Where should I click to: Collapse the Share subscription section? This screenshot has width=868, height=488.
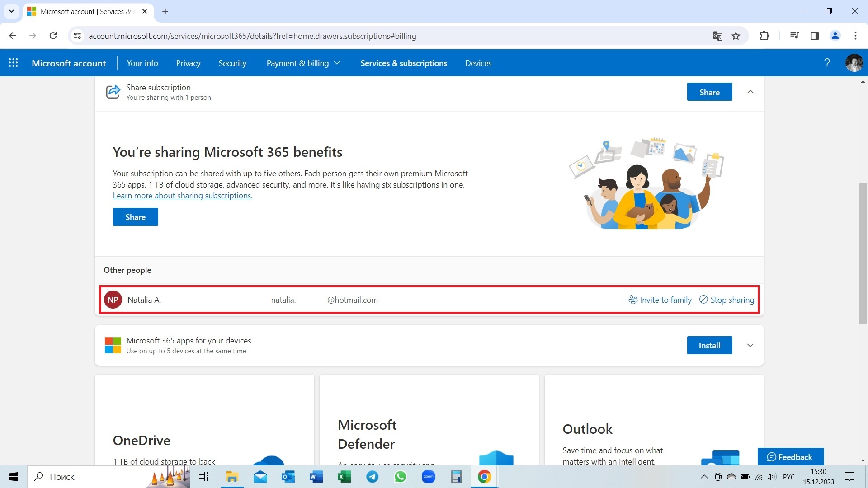(x=750, y=92)
